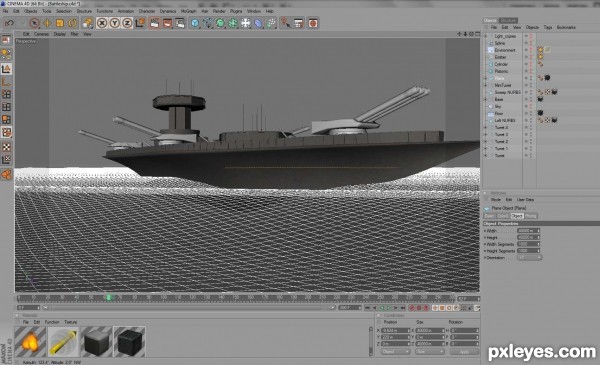Click the Apply button in Coordinates
Image resolution: width=600 pixels, height=365 pixels.
coord(464,352)
